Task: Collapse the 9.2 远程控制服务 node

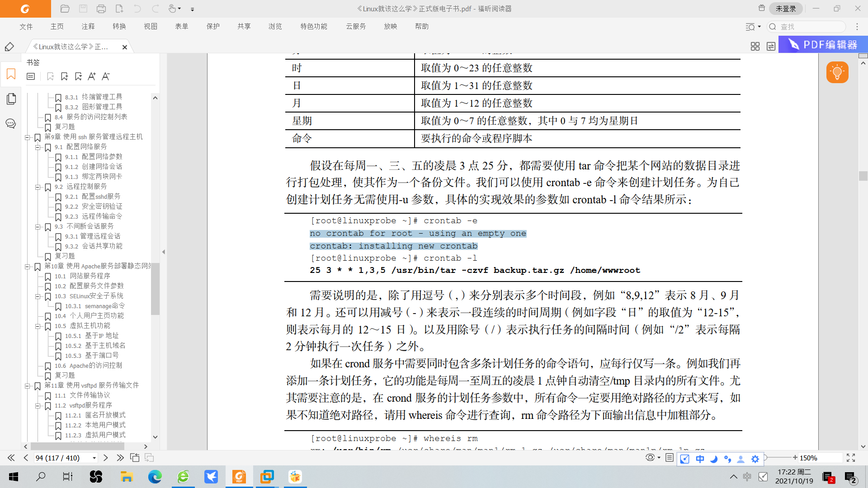Action: pyautogui.click(x=38, y=187)
